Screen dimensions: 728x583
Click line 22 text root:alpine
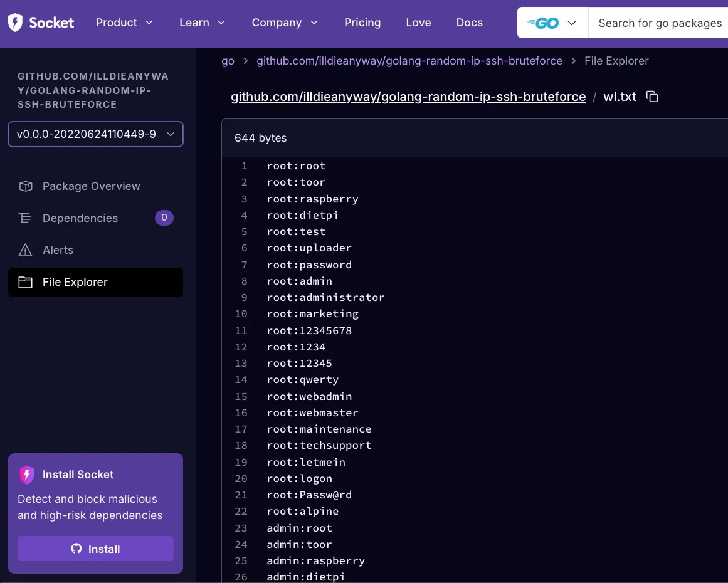(x=303, y=511)
